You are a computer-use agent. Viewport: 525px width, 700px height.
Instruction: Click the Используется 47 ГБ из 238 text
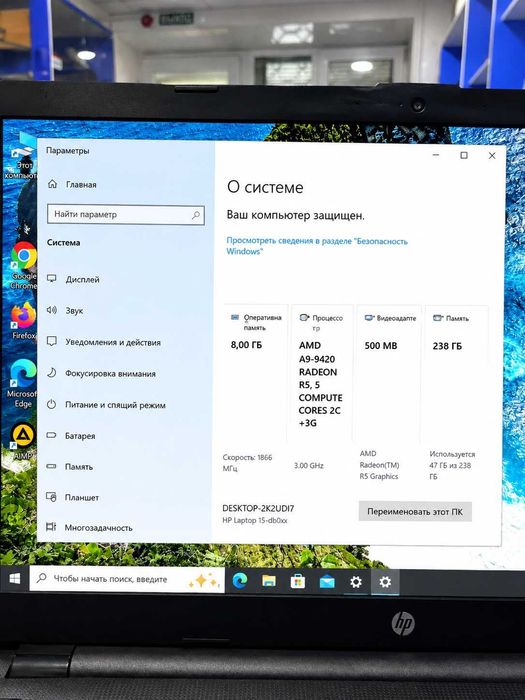pyautogui.click(x=452, y=465)
